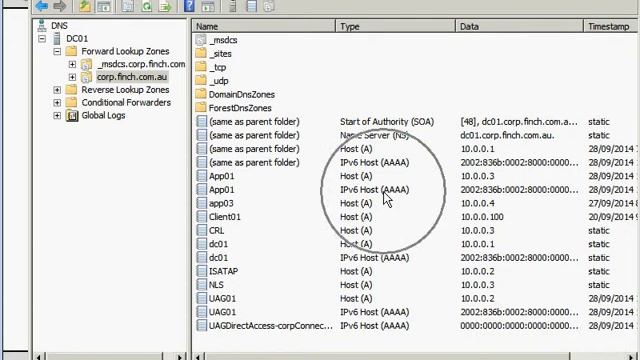The width and height of the screenshot is (640, 360).
Task: Click the record icon beside NLS
Action: click(201, 284)
